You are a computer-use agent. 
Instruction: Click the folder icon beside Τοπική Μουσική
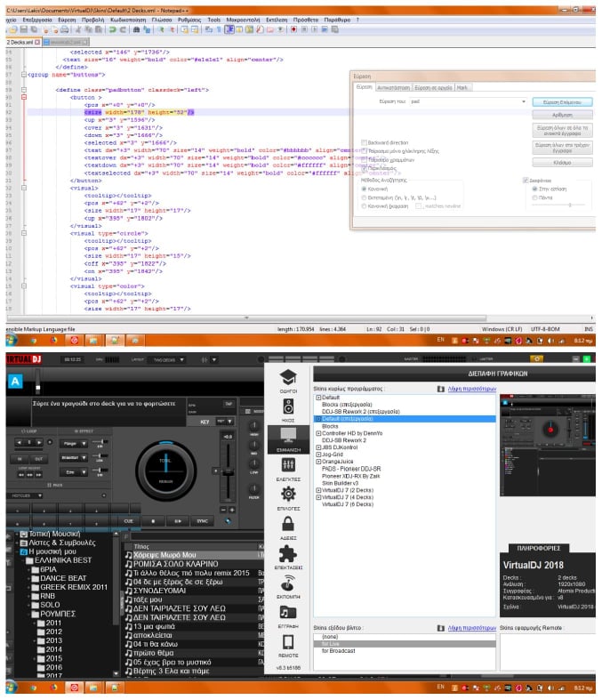[x=24, y=534]
